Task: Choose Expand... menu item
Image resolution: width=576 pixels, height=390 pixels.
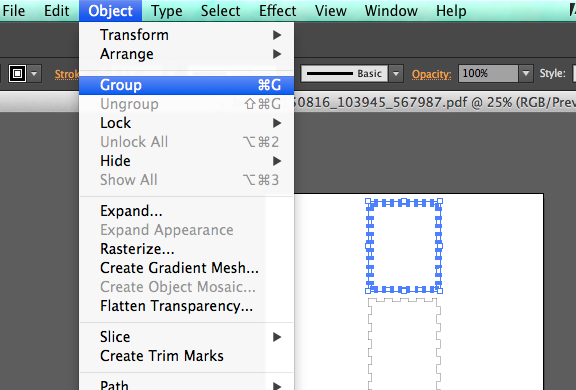Action: point(186,211)
